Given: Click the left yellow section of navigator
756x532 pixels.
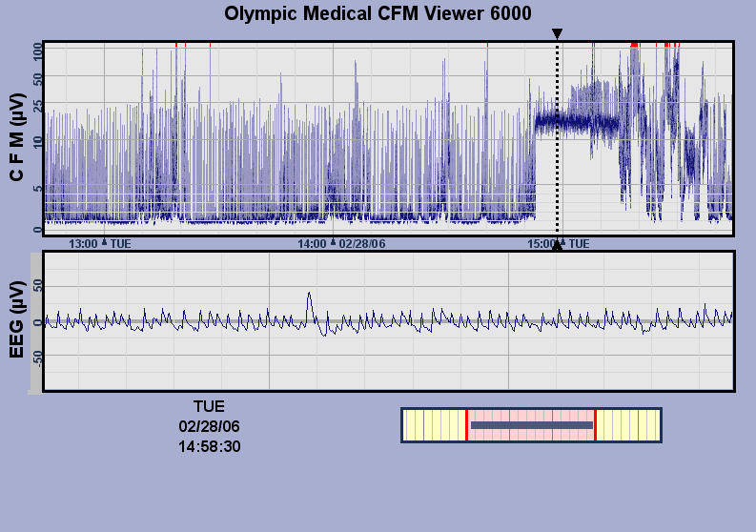Looking at the screenshot, I should [x=434, y=425].
